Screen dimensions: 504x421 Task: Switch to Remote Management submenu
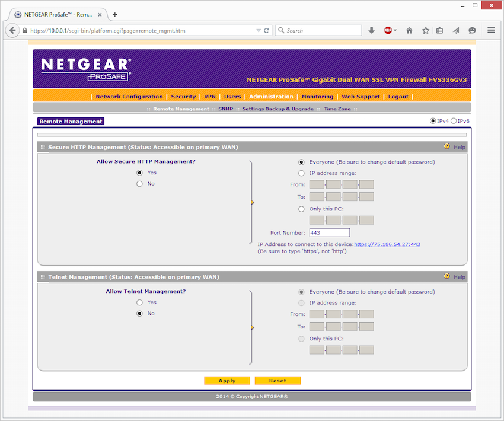click(181, 109)
